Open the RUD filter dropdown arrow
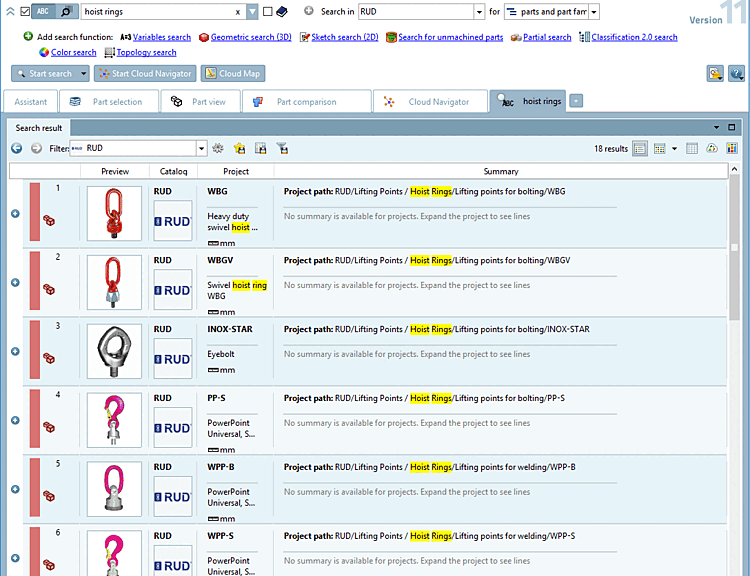This screenshot has width=750, height=576. point(201,148)
